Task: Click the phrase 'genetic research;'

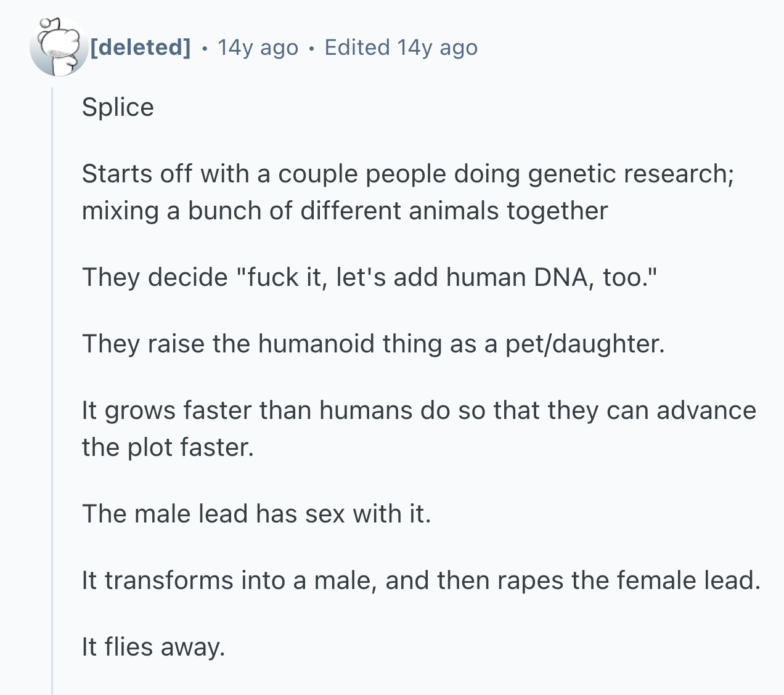Action: point(631,174)
